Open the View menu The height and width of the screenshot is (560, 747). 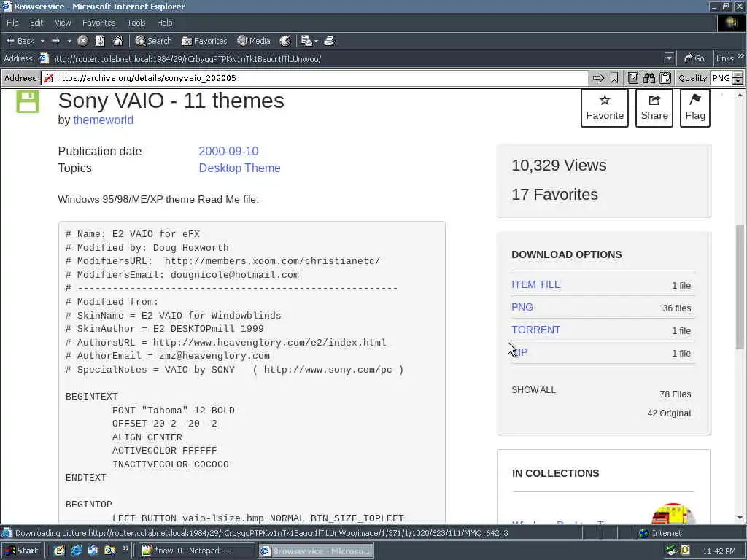point(63,23)
